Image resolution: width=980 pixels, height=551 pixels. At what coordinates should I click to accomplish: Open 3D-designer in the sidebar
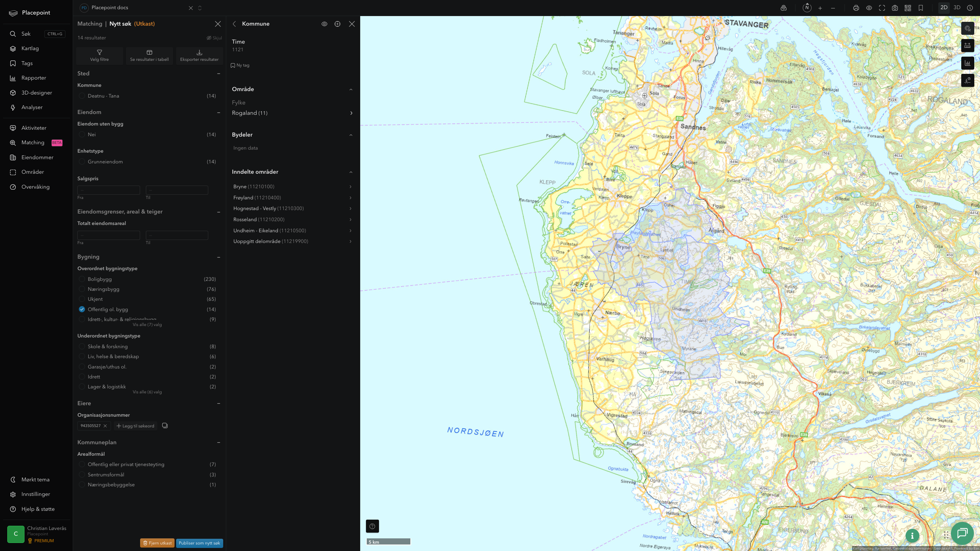tap(37, 93)
